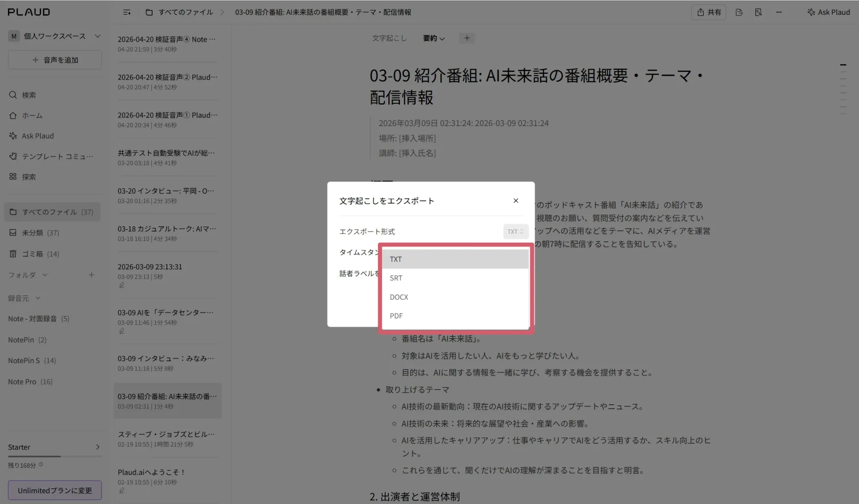Click the document outline navigator on right
Screen dimensions: 859x504
(x=843, y=89)
